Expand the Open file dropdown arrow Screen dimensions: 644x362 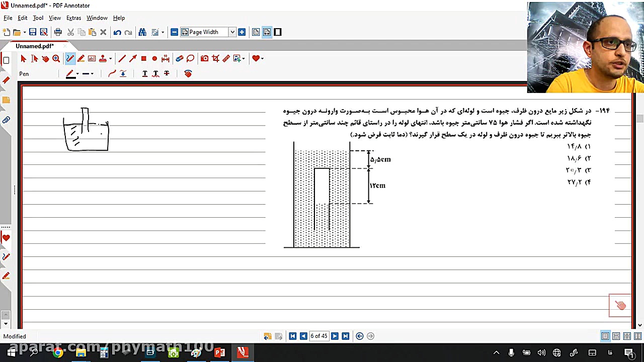click(25, 33)
